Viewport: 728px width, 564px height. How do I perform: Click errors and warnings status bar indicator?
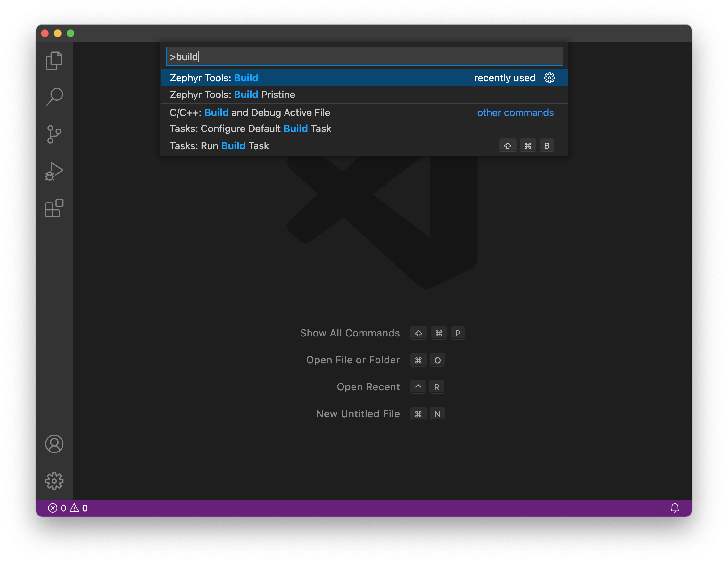point(68,508)
